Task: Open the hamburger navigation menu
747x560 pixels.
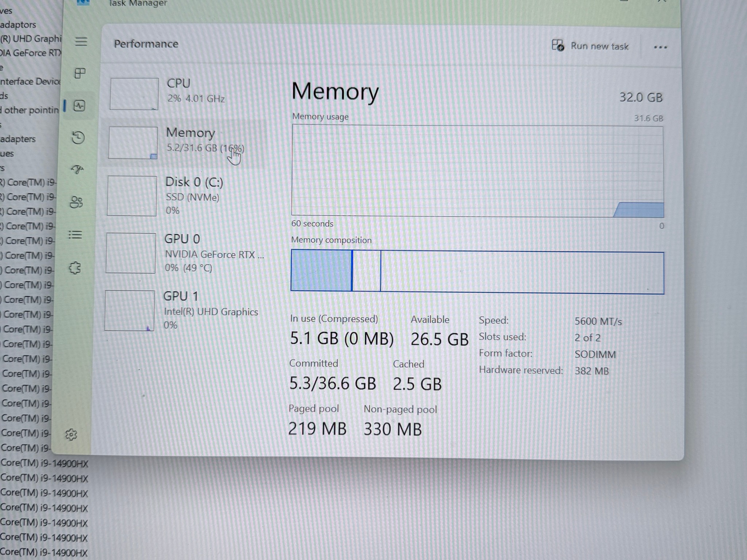Action: [x=81, y=42]
